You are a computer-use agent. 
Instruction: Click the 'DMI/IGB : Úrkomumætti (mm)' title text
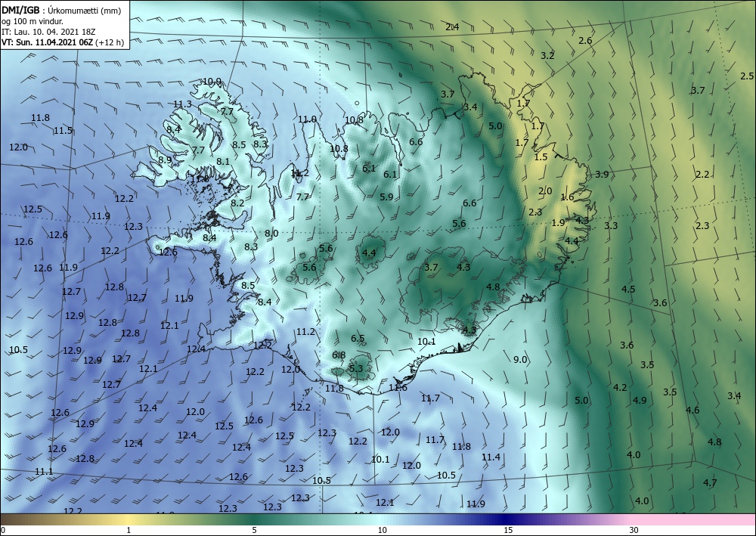point(61,11)
